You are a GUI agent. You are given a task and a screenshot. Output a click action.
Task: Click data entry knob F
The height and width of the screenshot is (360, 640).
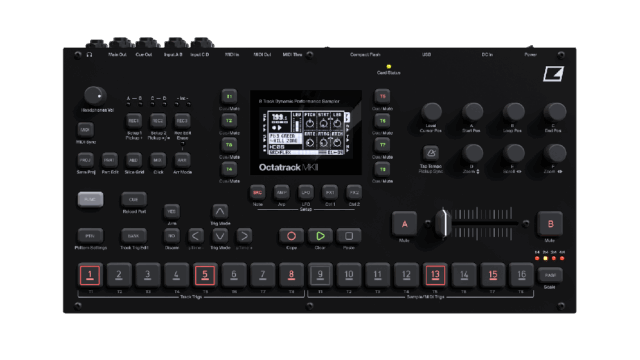(555, 153)
